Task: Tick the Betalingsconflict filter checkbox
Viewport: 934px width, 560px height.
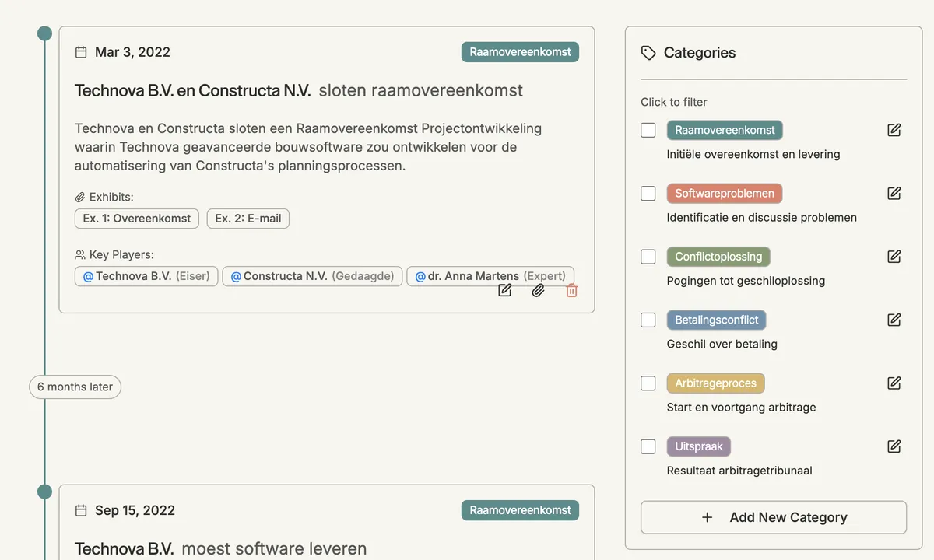Action: point(648,320)
